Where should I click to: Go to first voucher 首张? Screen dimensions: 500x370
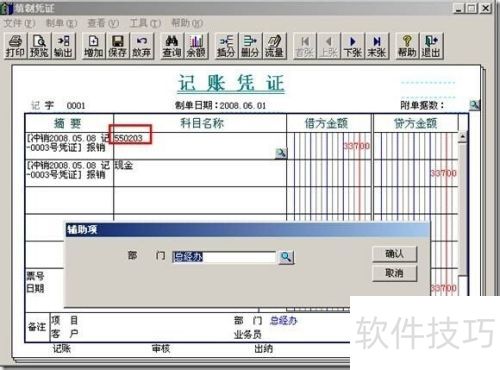click(x=305, y=46)
